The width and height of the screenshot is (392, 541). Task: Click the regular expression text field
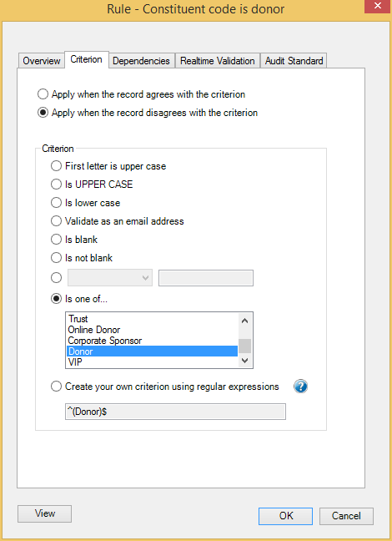point(175,412)
